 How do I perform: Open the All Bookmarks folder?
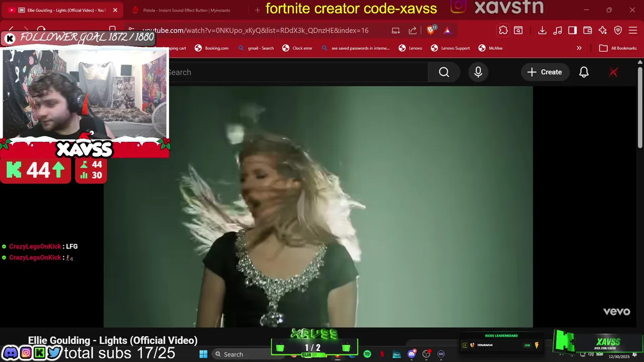618,48
